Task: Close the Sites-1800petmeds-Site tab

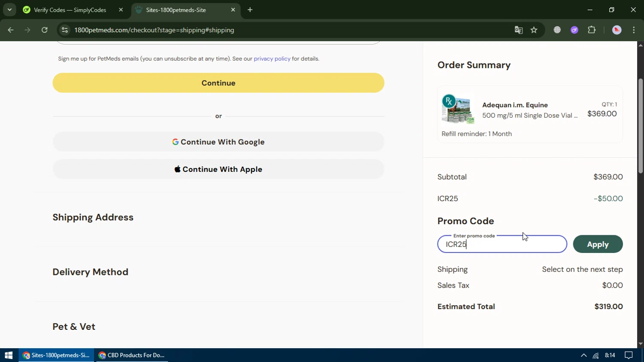Action: 233,10
